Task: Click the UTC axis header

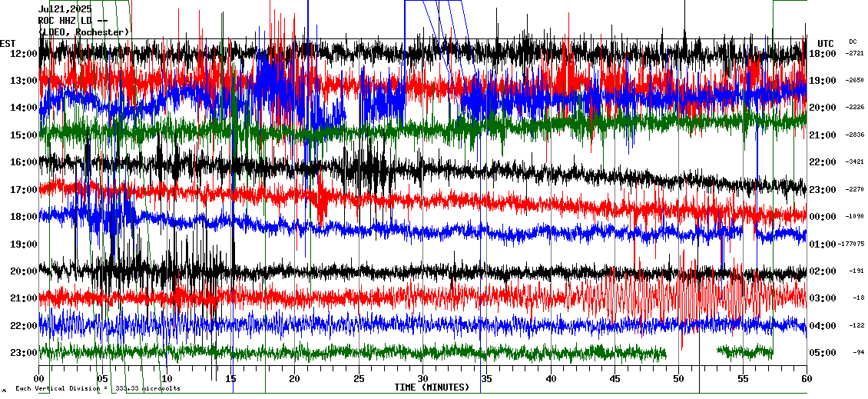Action: pos(825,43)
